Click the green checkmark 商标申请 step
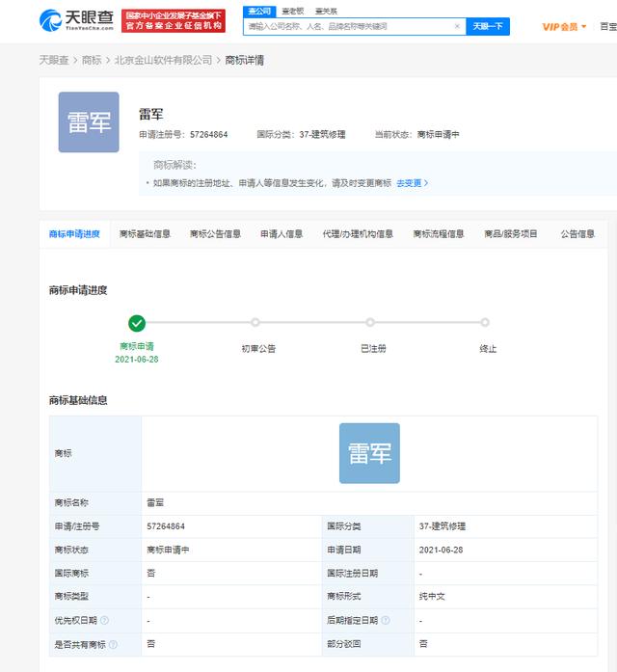Image resolution: width=617 pixels, height=672 pixels. point(137,323)
